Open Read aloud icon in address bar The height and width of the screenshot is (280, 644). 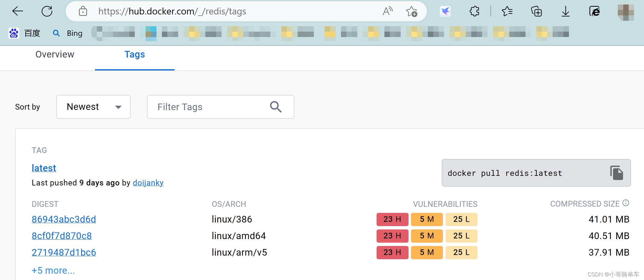coord(388,11)
